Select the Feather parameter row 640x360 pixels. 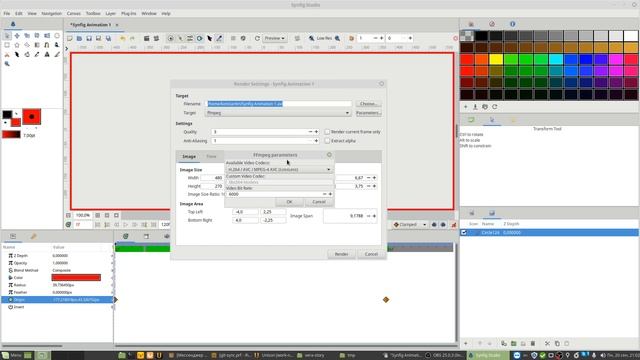57,292
